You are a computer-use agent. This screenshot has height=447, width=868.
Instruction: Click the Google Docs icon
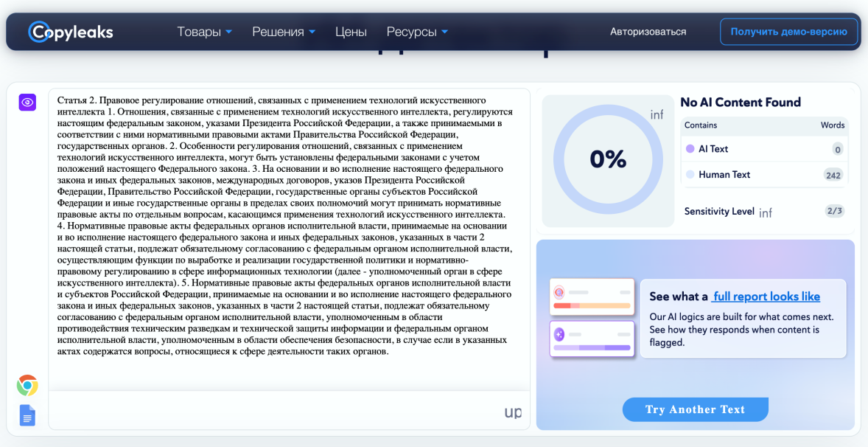[x=27, y=415]
